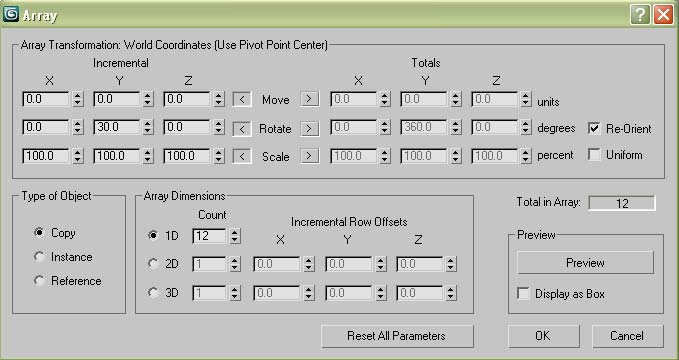Click the Incremental Scale Y field

click(116, 156)
